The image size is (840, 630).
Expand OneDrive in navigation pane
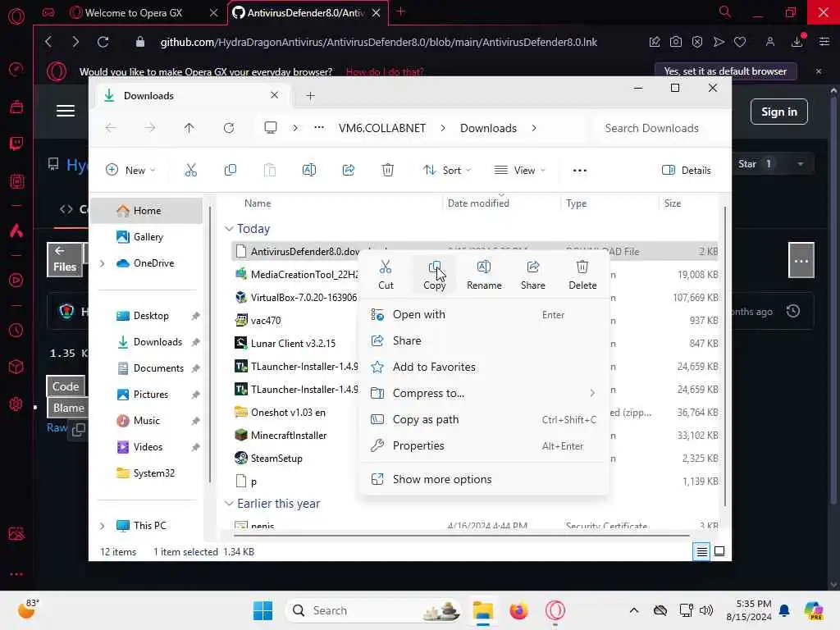click(x=103, y=263)
